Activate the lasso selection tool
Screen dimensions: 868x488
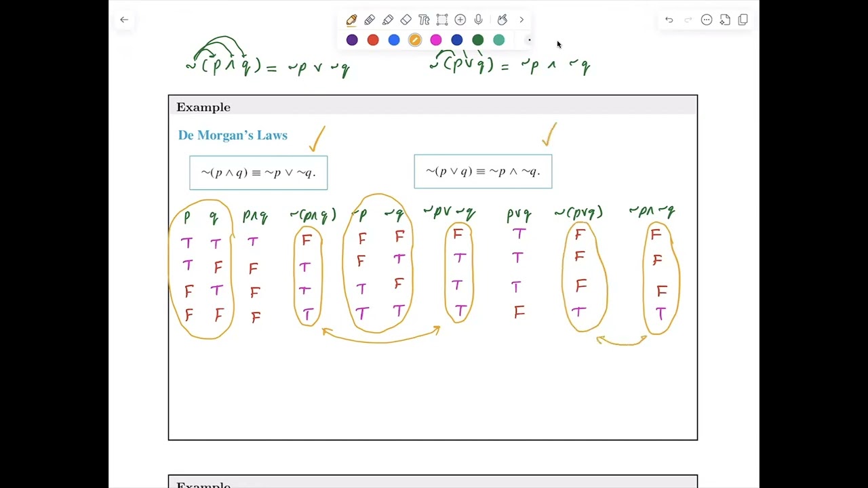442,20
